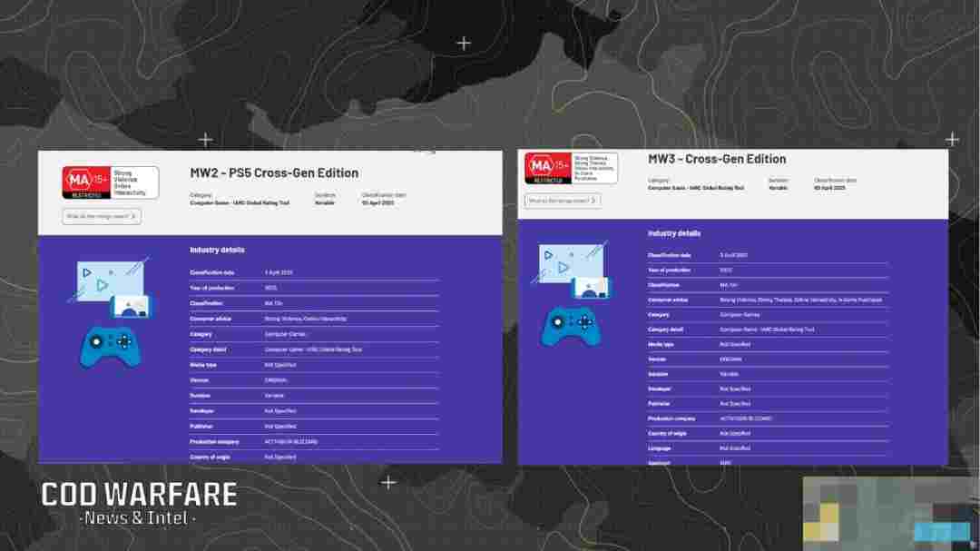Click the 'Industry details' heading in MW3 panel
The height and width of the screenshot is (551, 980).
pyautogui.click(x=673, y=233)
